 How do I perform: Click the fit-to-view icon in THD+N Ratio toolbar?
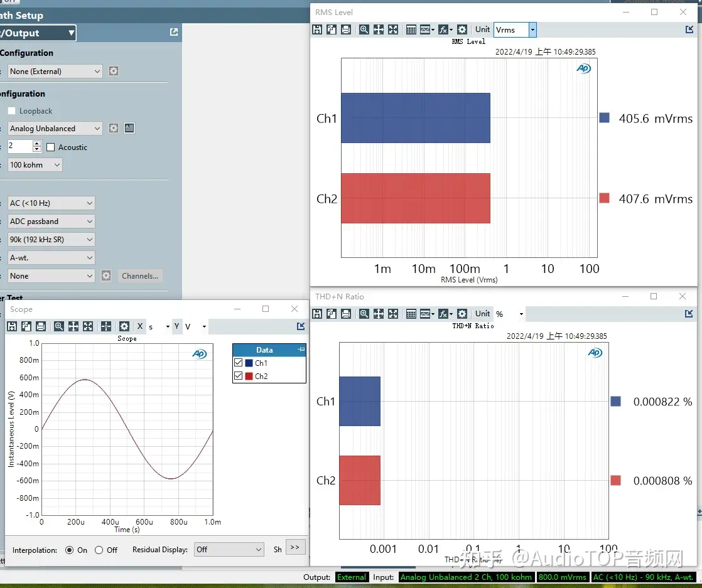(x=393, y=314)
